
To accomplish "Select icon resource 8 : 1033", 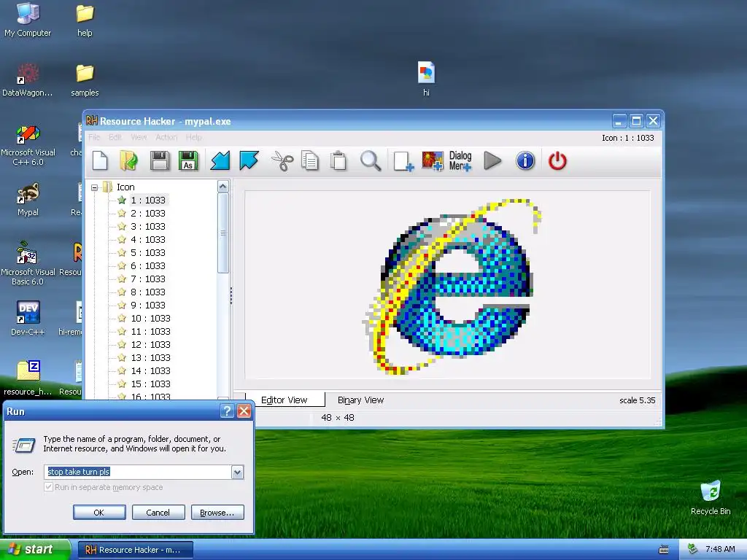I will pos(148,292).
